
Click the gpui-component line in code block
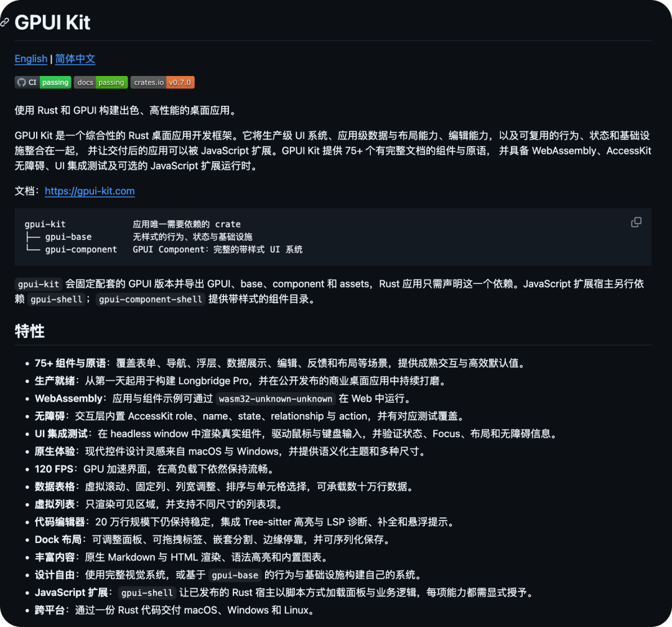164,250
